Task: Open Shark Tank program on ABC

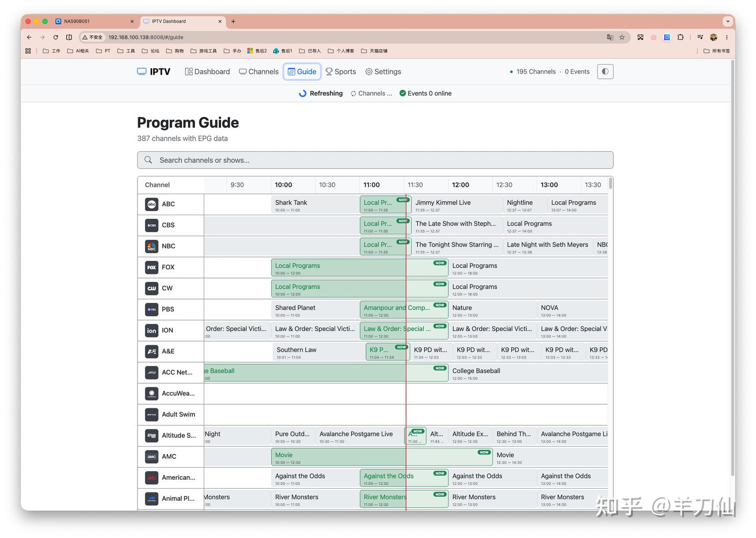Action: click(315, 205)
